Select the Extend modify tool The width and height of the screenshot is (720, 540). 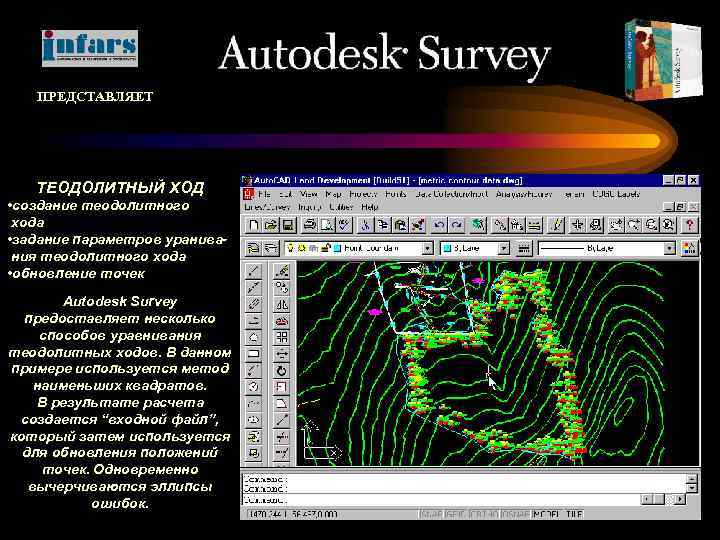[x=281, y=453]
